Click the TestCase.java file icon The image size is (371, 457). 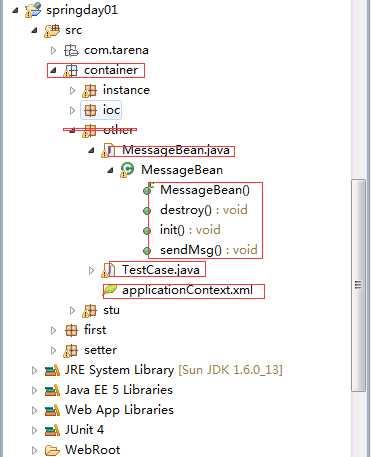[x=108, y=270]
